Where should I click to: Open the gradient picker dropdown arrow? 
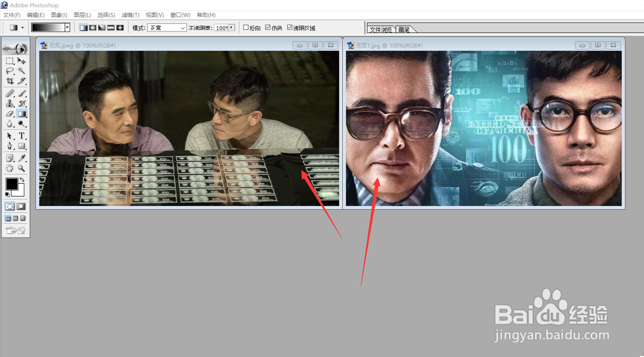pos(67,27)
